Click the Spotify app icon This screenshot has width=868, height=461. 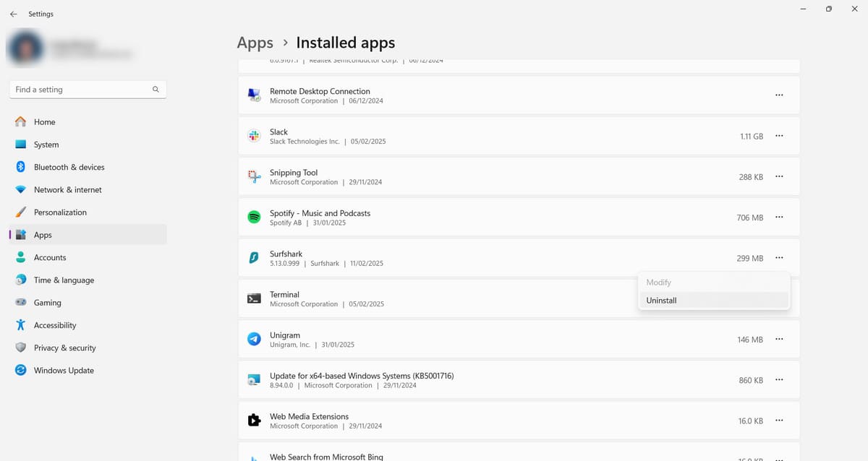tap(254, 217)
